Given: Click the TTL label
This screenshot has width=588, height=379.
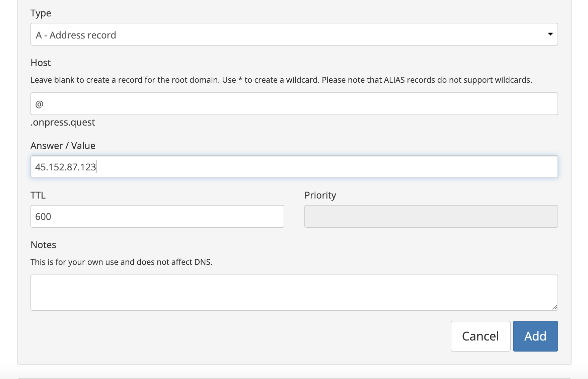Looking at the screenshot, I should click(x=38, y=195).
